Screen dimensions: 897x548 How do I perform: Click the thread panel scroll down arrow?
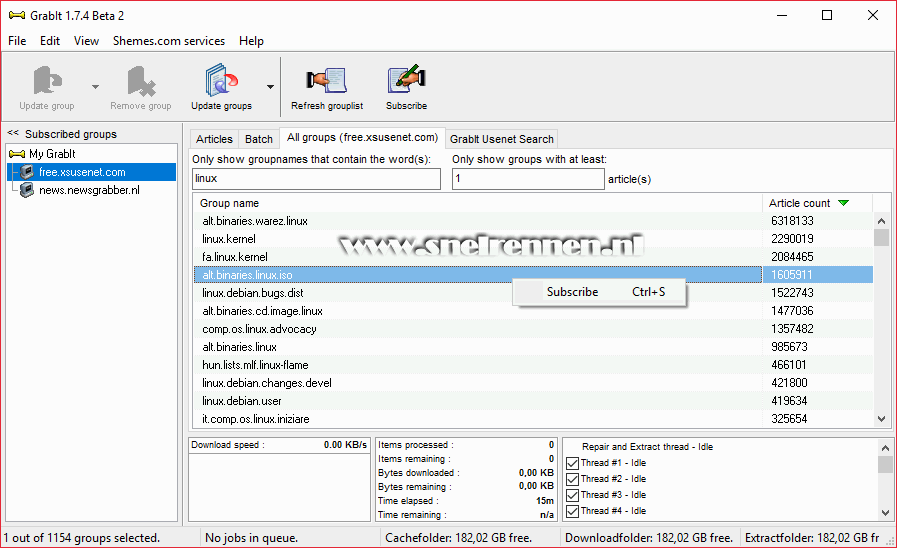885,513
